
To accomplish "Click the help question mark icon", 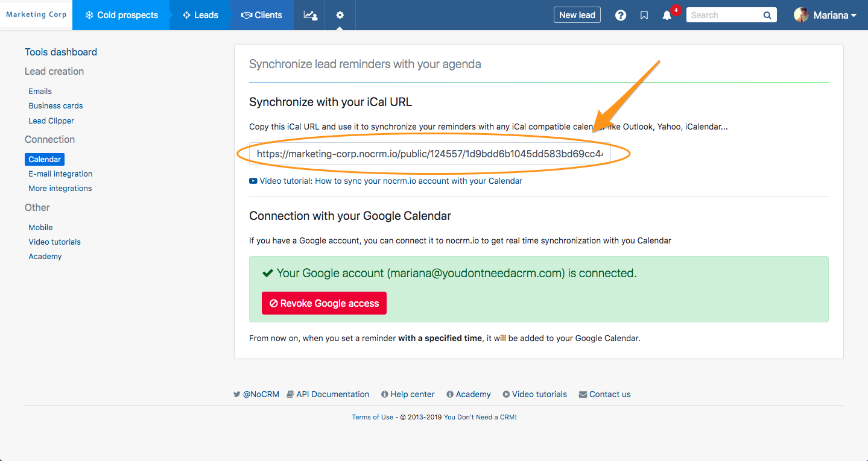I will pyautogui.click(x=621, y=16).
